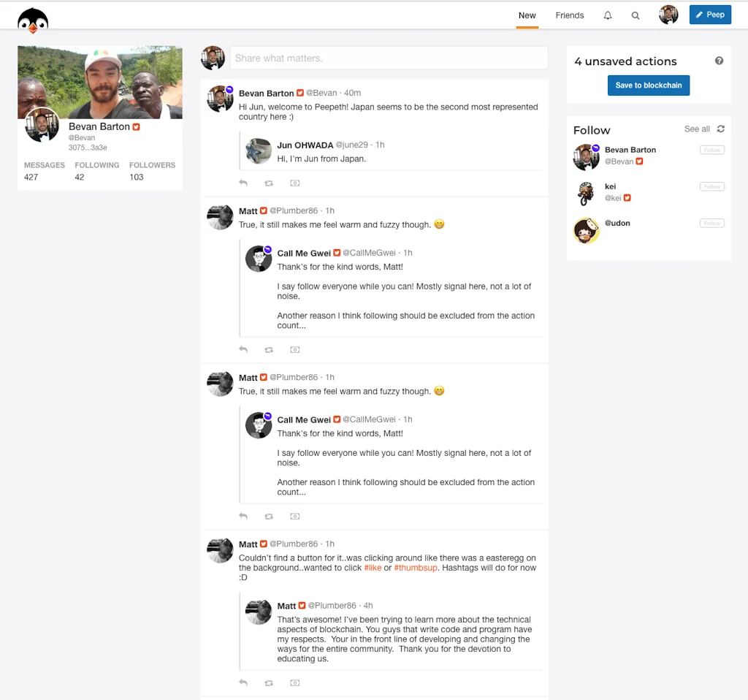Re-peep Bevan Barton's welcome post
748x700 pixels.
(269, 183)
